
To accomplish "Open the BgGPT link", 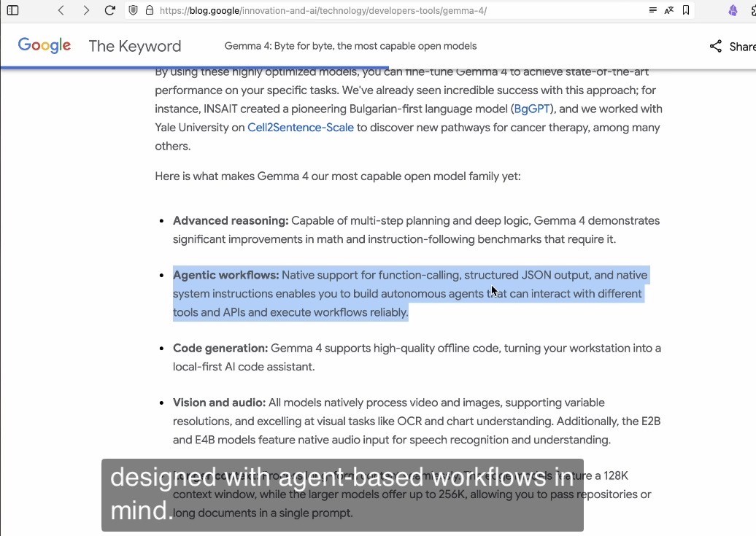I will coord(533,109).
